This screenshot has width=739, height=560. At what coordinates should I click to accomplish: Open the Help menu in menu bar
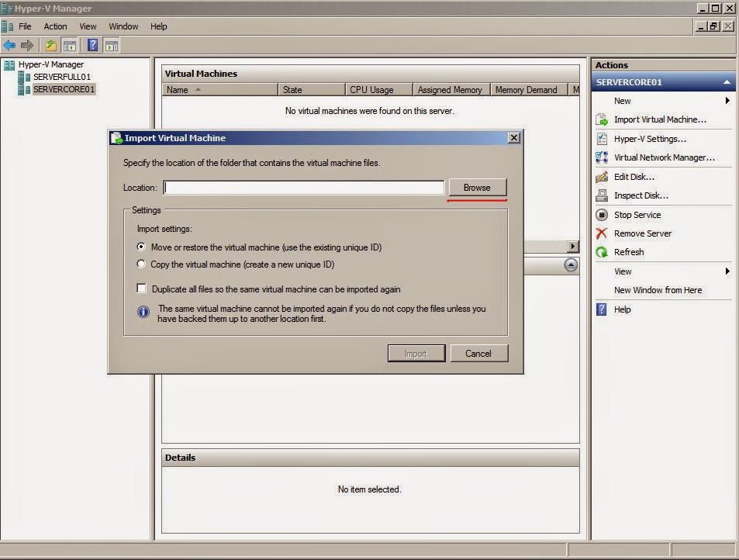point(159,26)
